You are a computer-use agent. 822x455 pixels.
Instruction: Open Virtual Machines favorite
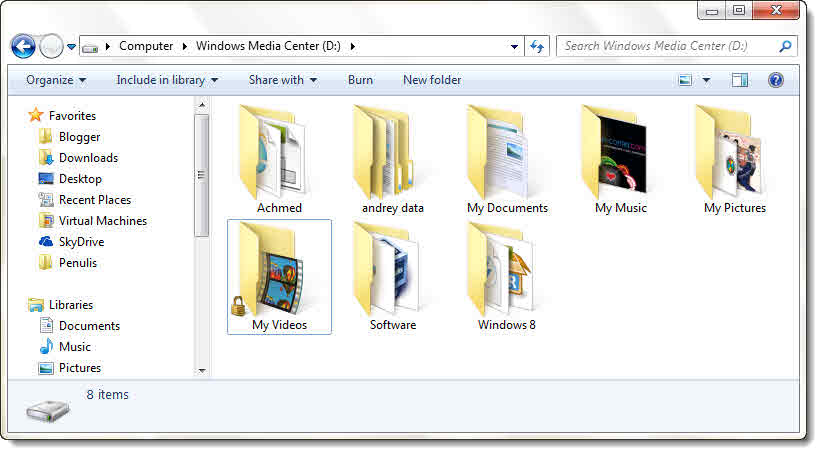(103, 221)
